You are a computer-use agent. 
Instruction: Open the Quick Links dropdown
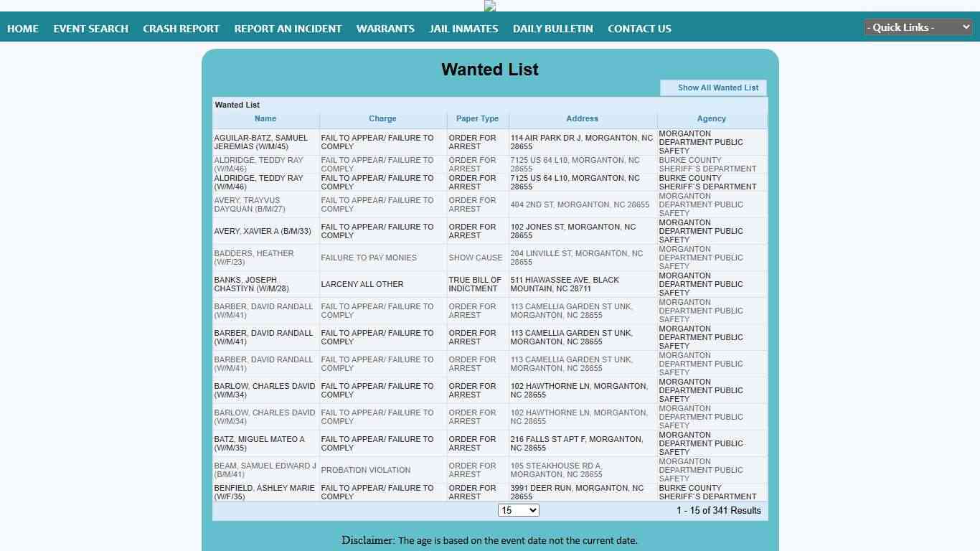tap(918, 27)
